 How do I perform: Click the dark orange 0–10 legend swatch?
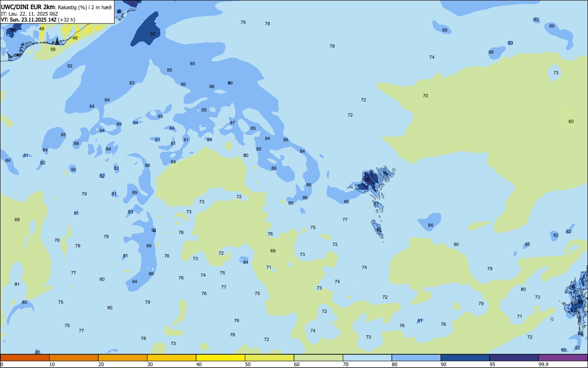25,357
